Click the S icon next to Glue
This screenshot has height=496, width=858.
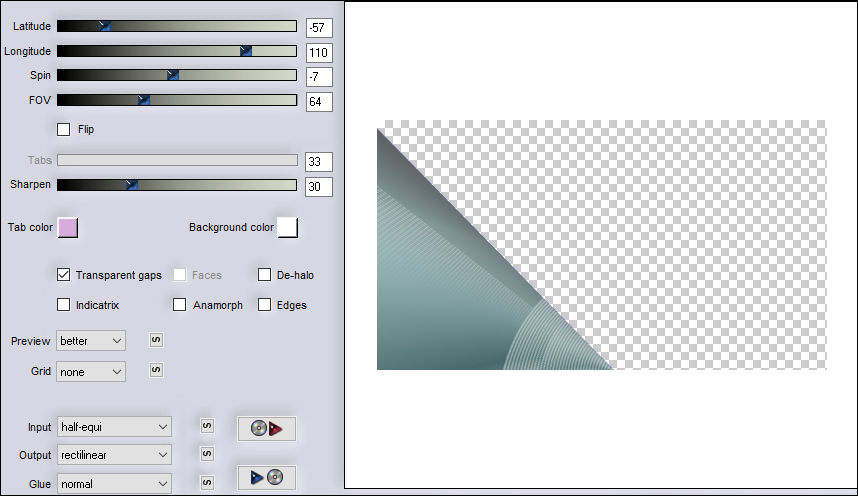pyautogui.click(x=207, y=483)
